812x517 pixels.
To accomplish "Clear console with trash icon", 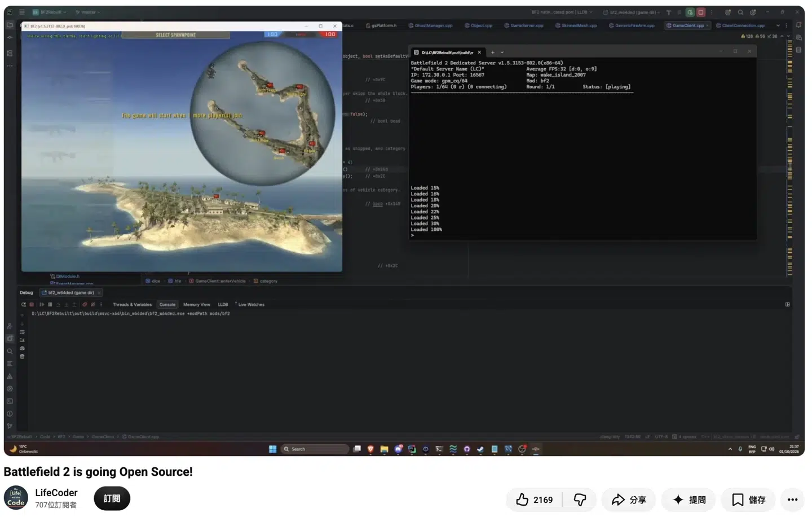I will pos(22,356).
